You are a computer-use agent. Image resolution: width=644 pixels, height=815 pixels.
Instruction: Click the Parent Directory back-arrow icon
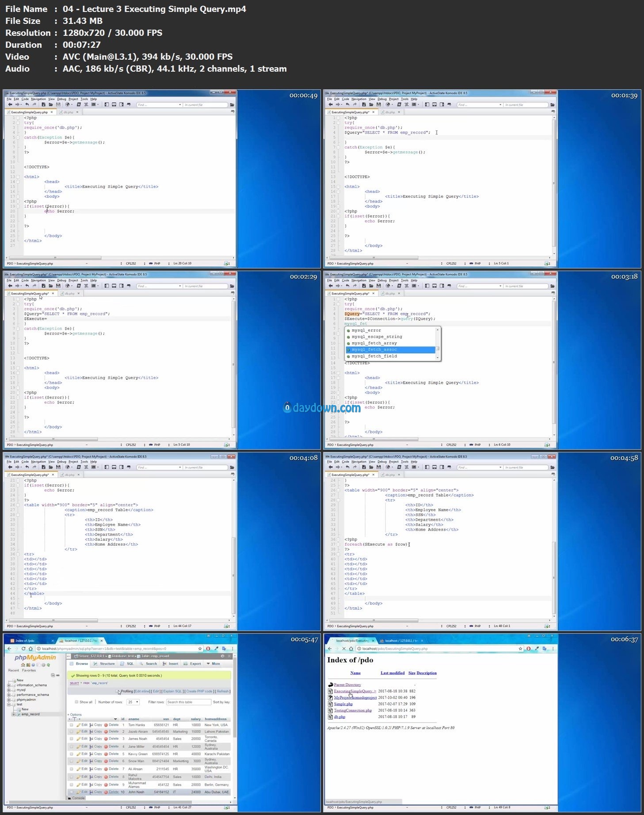coord(330,685)
